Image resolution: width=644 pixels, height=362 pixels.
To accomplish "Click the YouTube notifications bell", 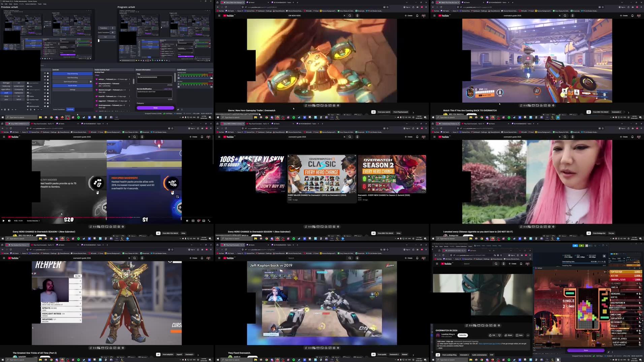I will pos(417,15).
